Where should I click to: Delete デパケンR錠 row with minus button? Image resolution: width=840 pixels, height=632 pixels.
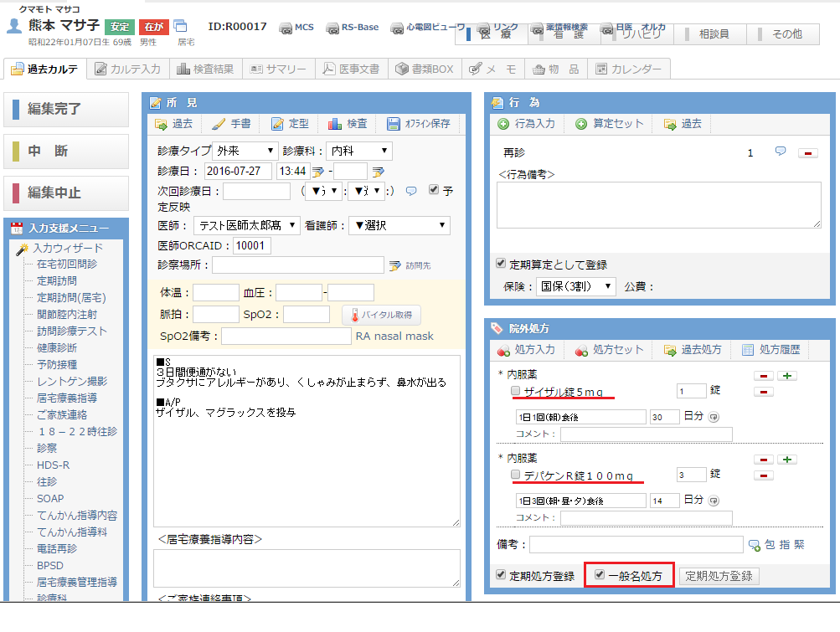click(764, 475)
